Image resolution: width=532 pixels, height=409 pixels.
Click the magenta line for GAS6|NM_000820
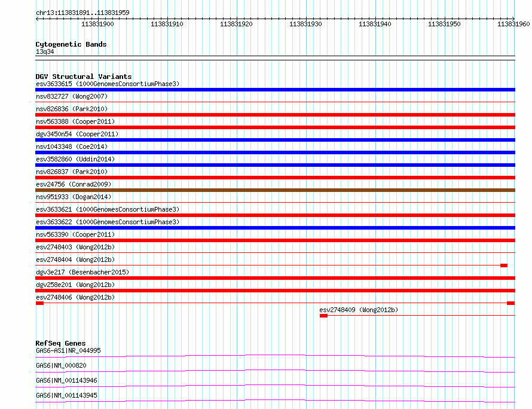275,371
